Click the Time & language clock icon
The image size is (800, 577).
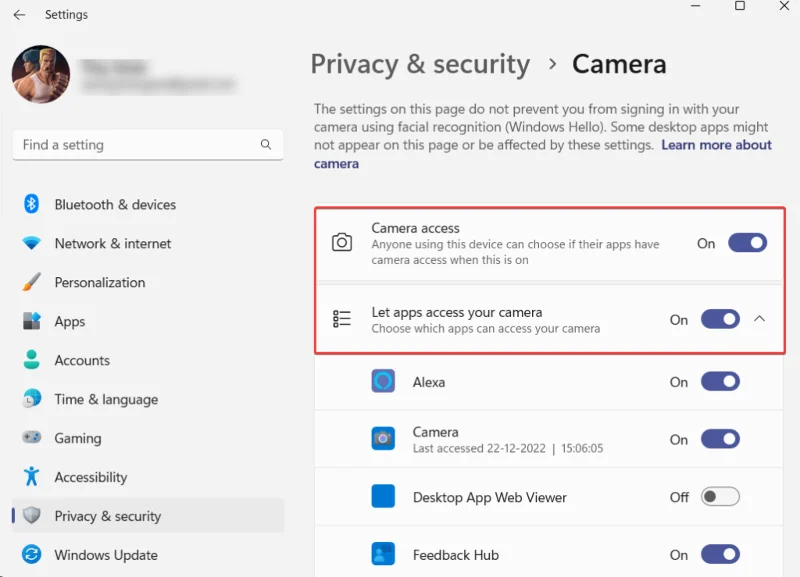point(31,399)
